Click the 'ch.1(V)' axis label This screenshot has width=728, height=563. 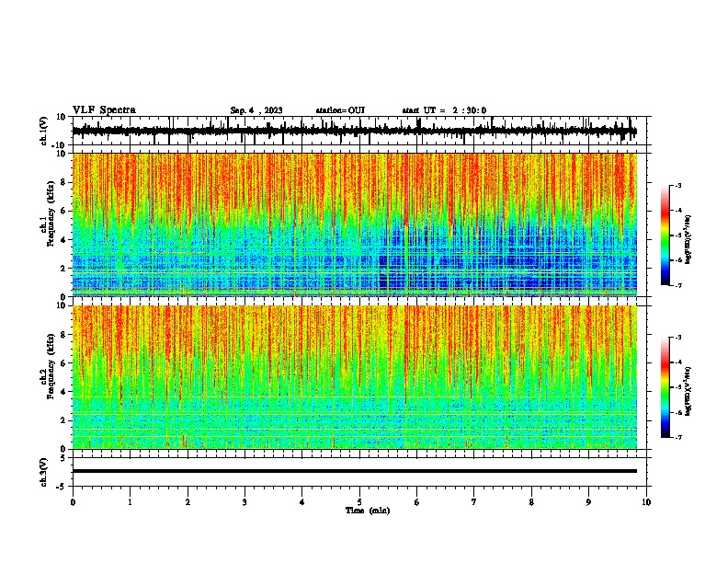[44, 131]
